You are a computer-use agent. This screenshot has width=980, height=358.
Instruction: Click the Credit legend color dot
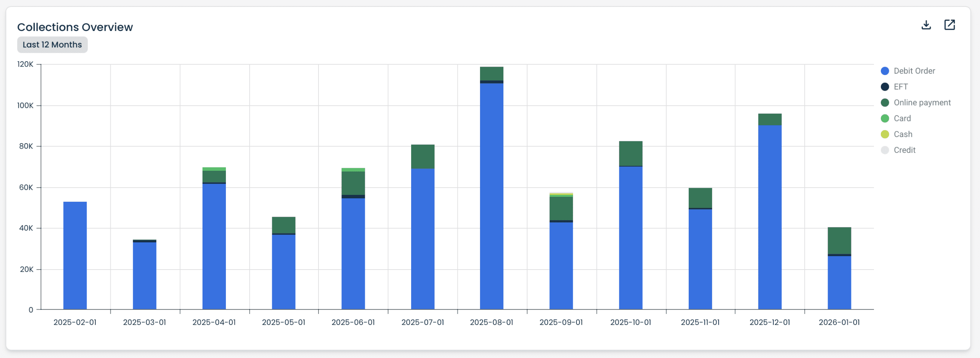click(885, 150)
